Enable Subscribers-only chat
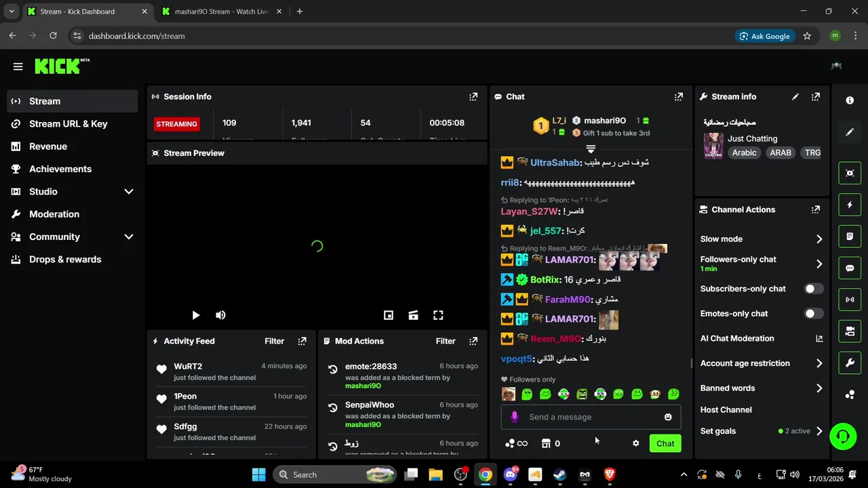The height and width of the screenshot is (488, 868). point(813,289)
